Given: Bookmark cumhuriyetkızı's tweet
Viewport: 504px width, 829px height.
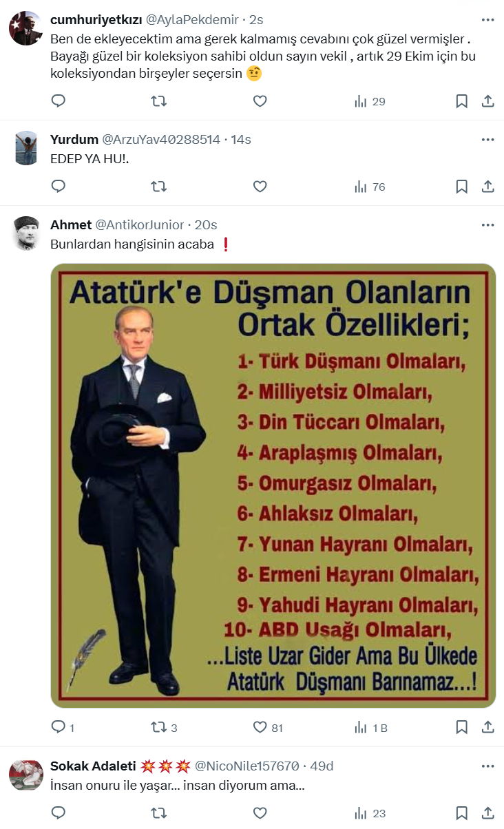Looking at the screenshot, I should [462, 101].
